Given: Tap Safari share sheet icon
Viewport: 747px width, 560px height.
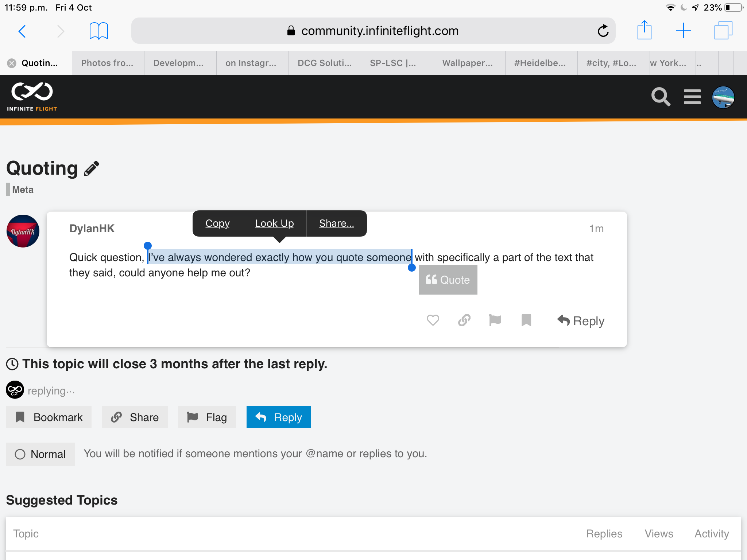Looking at the screenshot, I should point(644,31).
